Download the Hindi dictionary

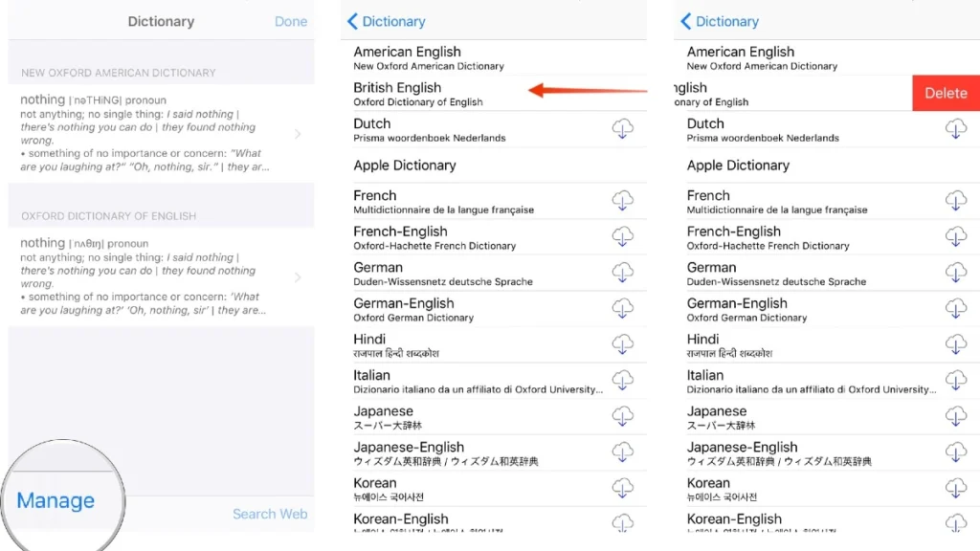pyautogui.click(x=623, y=343)
